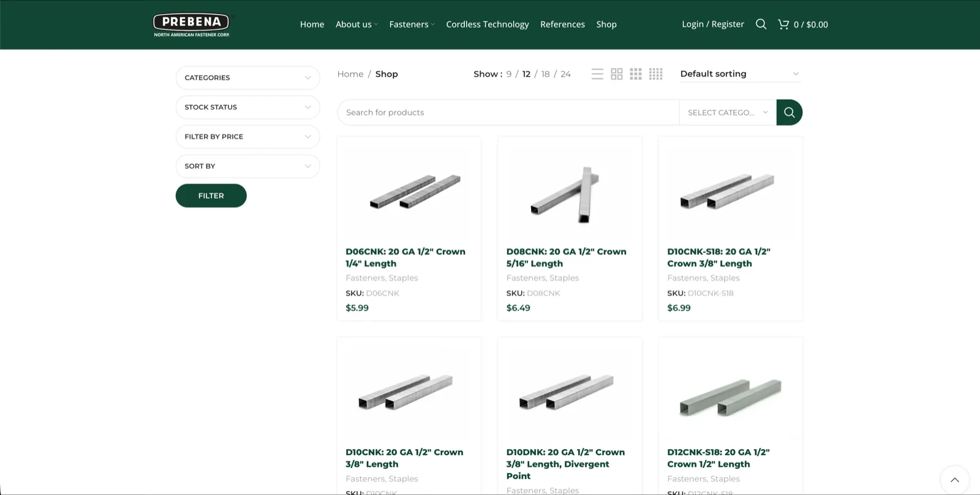Screen dimensions: 980x495
Task: Click the $6.49 price text
Action: point(518,308)
